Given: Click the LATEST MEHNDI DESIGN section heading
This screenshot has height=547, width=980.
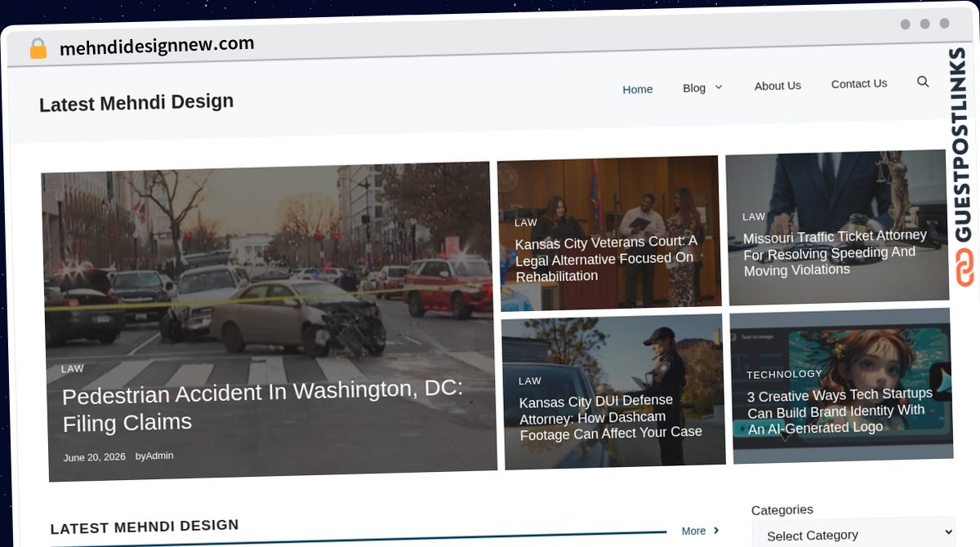Looking at the screenshot, I should (145, 527).
